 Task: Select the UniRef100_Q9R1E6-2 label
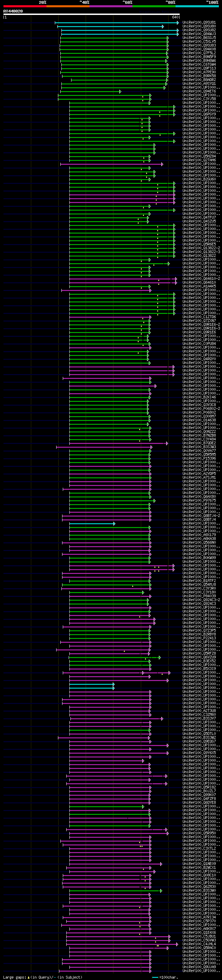[201, 324]
